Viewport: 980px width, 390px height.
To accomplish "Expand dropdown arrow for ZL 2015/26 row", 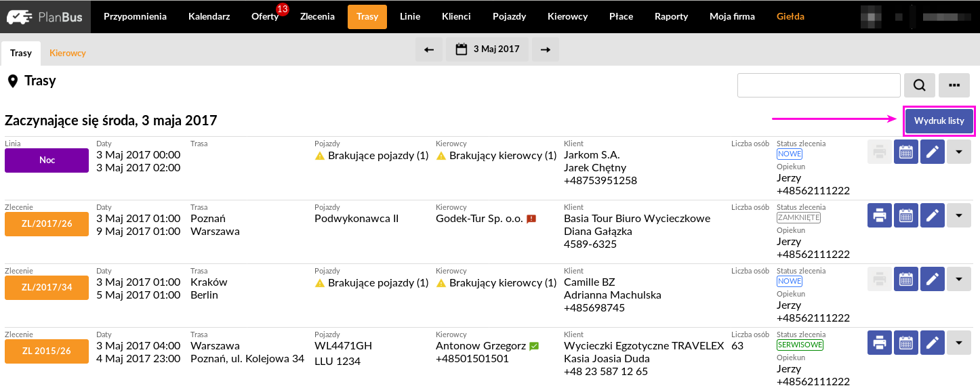I will click(x=959, y=343).
